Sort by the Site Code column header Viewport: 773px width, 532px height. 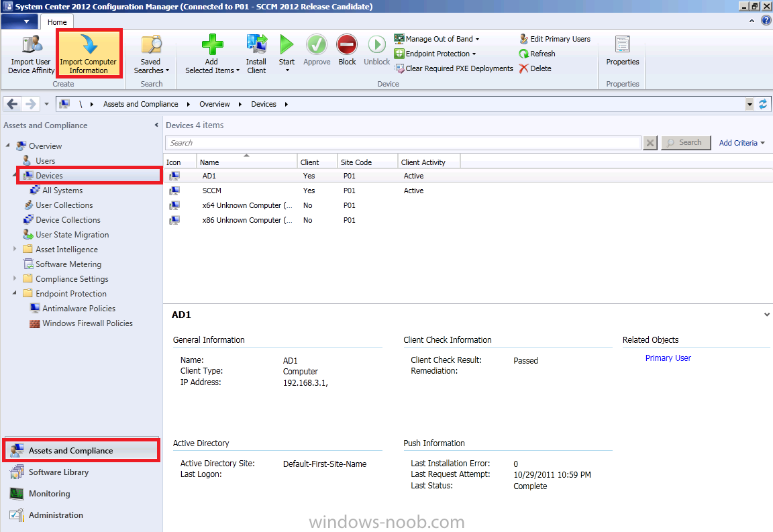tap(368, 162)
